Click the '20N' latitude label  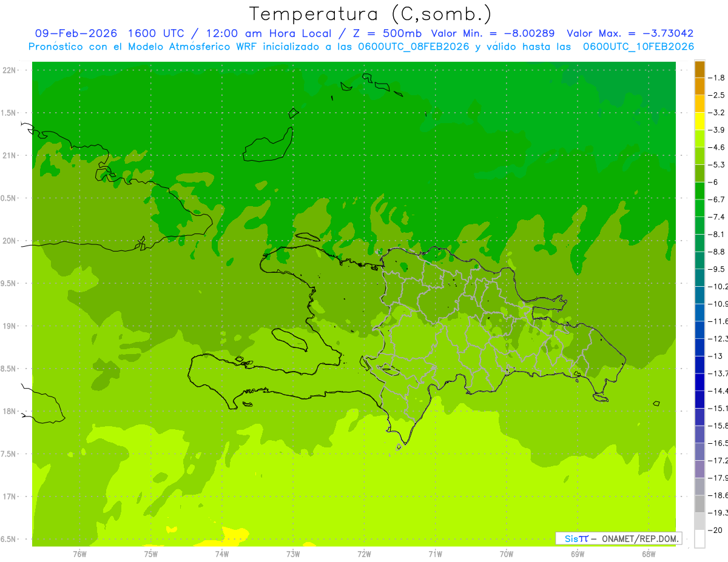pos(9,241)
